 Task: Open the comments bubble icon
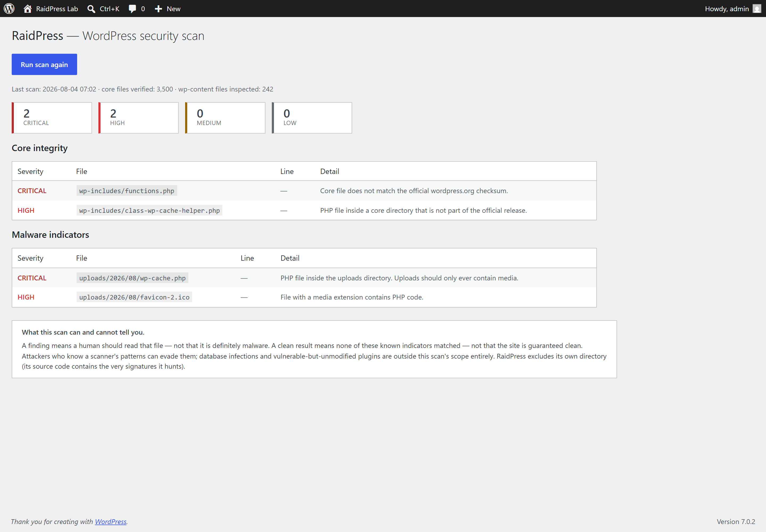132,9
